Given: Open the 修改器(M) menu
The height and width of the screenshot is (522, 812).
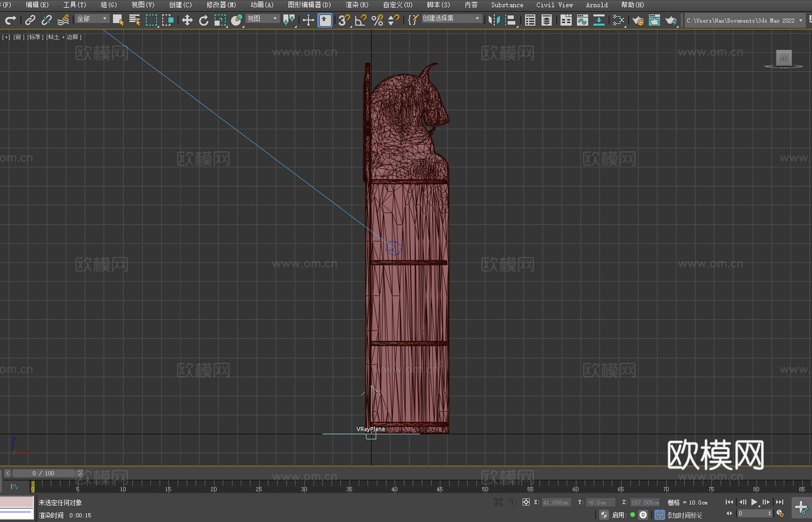Looking at the screenshot, I should [x=221, y=5].
